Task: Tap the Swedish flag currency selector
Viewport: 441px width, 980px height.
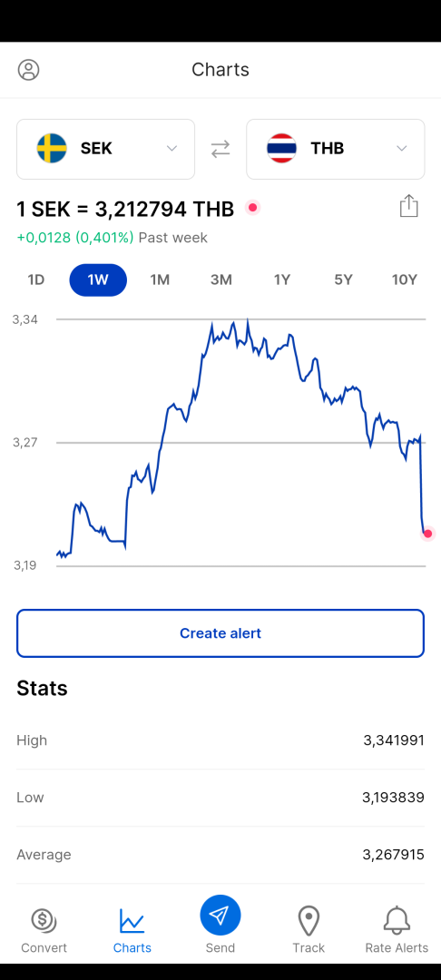Action: coord(52,149)
